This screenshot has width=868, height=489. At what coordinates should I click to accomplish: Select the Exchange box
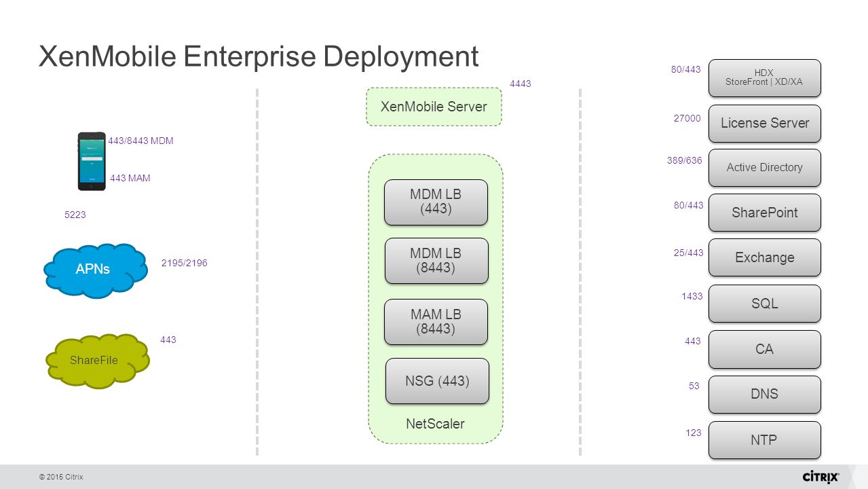click(x=765, y=257)
